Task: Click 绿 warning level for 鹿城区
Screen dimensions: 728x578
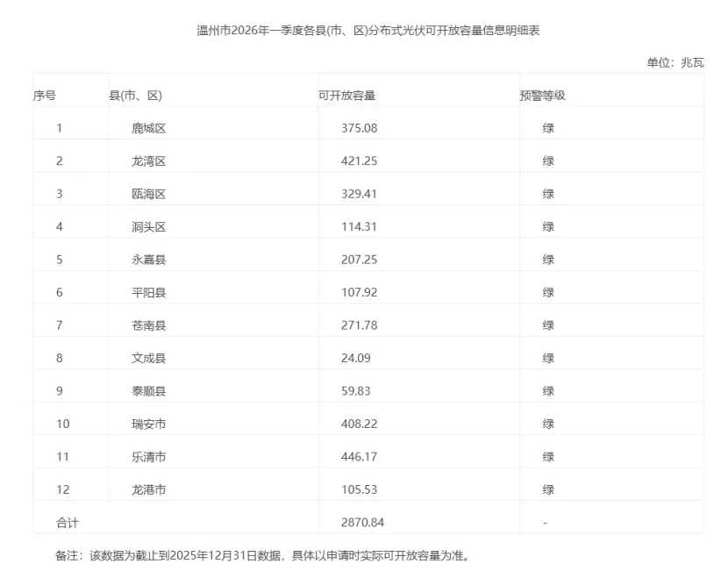Action: [548, 128]
